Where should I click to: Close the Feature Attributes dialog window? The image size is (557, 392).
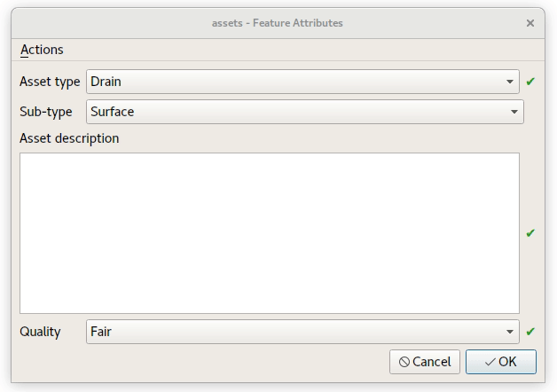coord(530,23)
